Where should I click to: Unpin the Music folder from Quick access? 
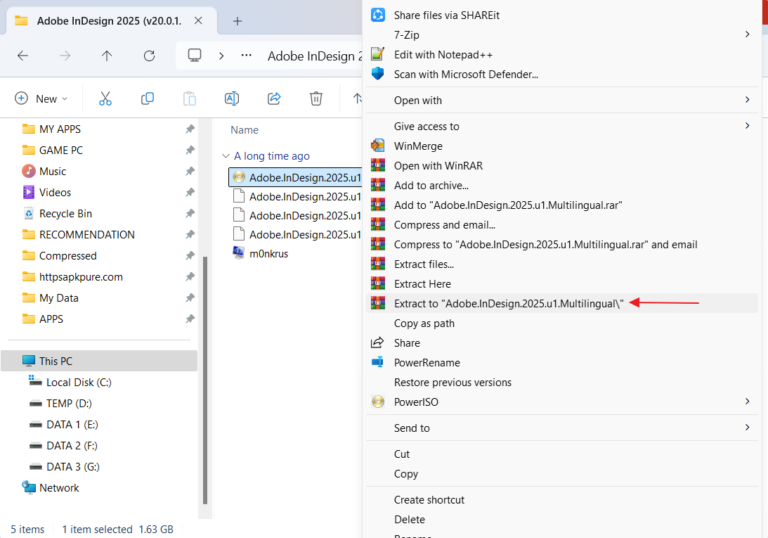click(190, 171)
